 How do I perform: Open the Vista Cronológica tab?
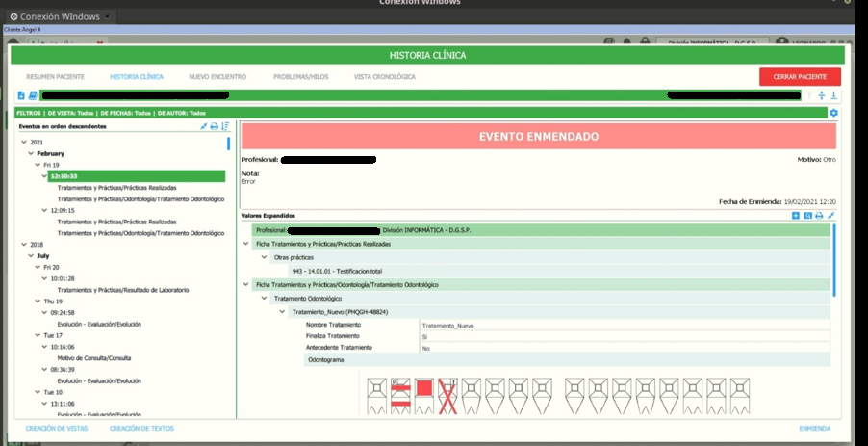point(384,77)
